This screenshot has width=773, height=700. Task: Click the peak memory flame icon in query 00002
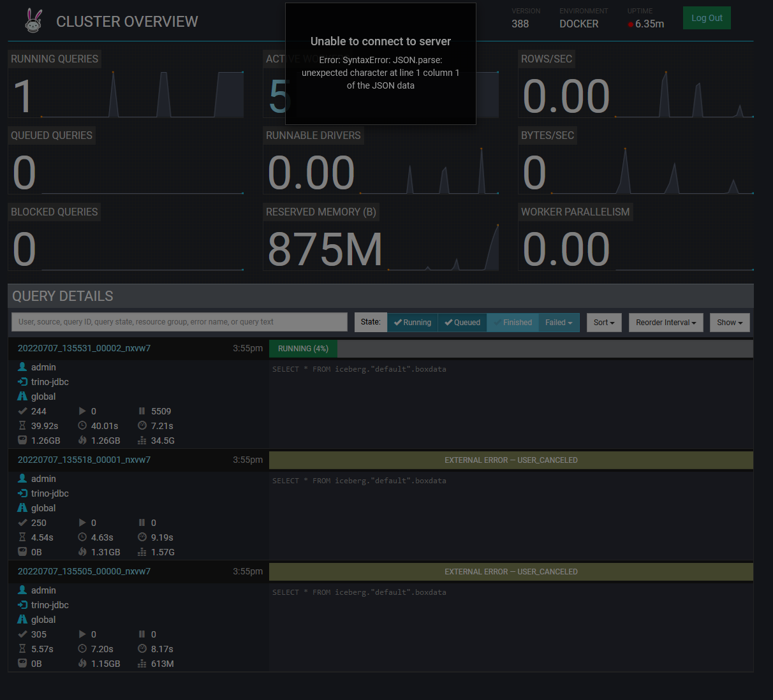pyautogui.click(x=82, y=440)
